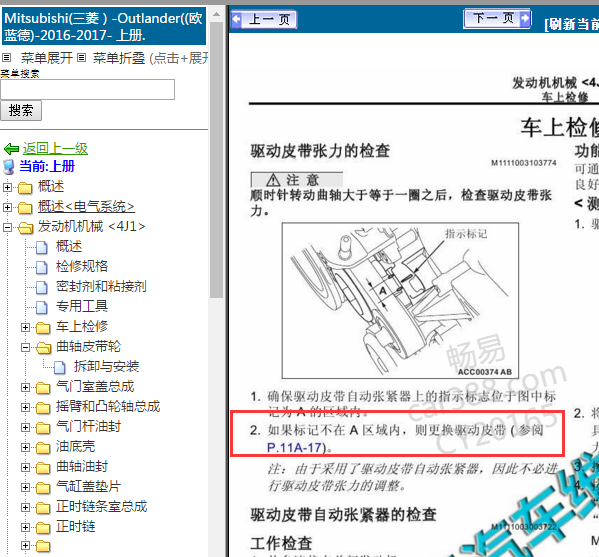Click the folder icon beside 曲轴油封
Viewport: 599px width, 557px height.
tap(43, 468)
